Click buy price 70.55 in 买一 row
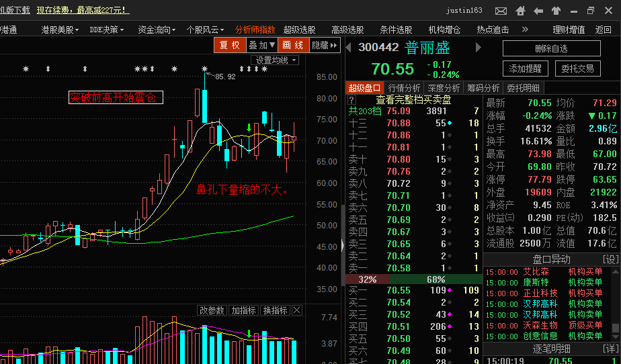This screenshot has width=621, height=364. pos(399,290)
